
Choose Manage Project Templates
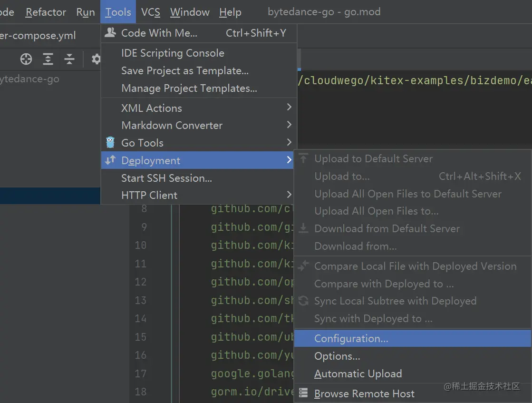pyautogui.click(x=199, y=88)
